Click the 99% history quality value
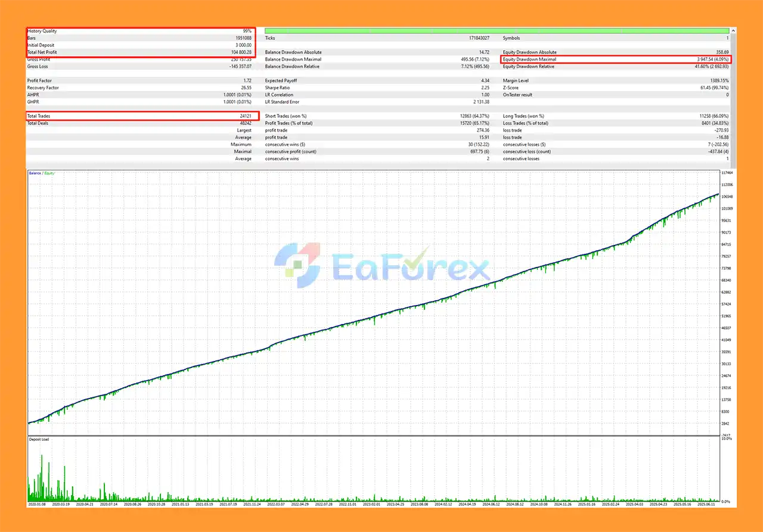 click(247, 31)
